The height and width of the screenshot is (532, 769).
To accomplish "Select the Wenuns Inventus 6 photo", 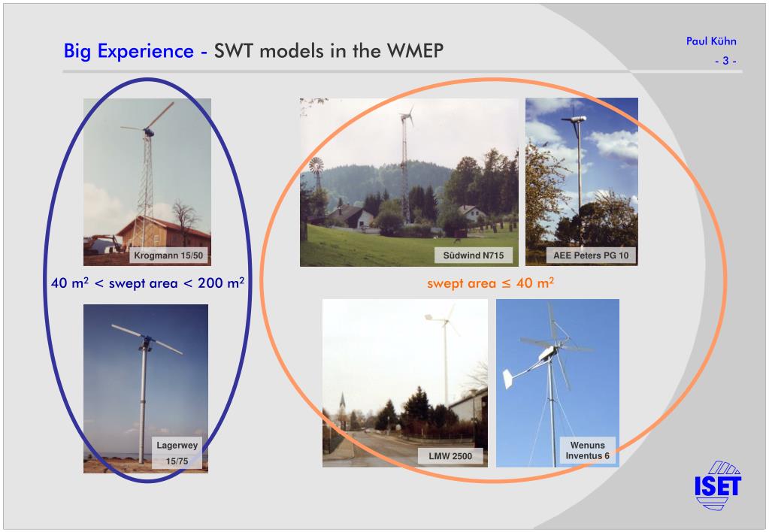I will (x=558, y=383).
